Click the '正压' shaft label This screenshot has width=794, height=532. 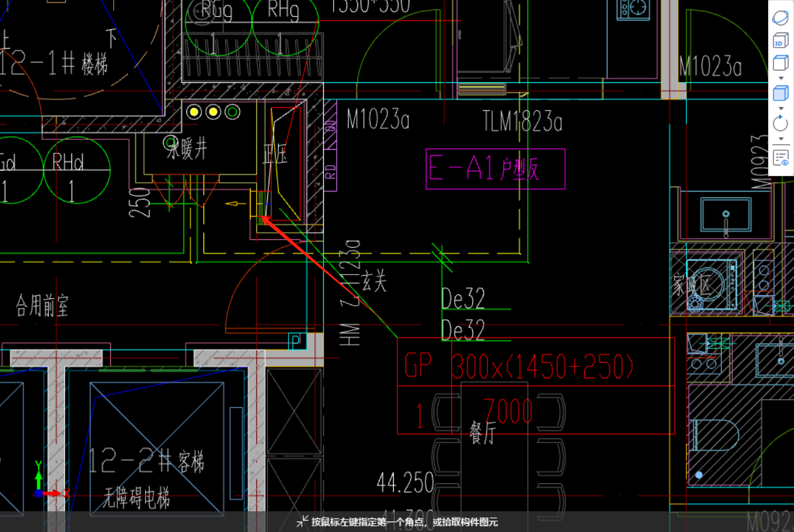point(275,154)
